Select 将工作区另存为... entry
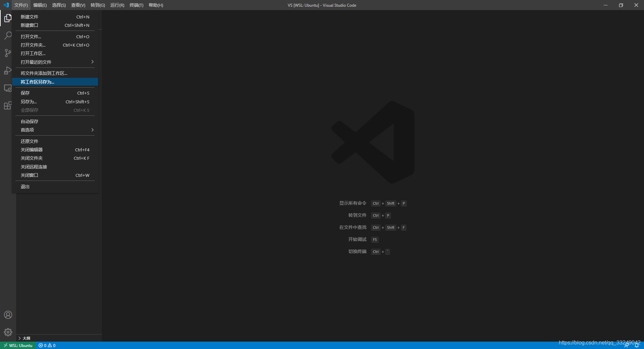The image size is (644, 349). [55, 82]
